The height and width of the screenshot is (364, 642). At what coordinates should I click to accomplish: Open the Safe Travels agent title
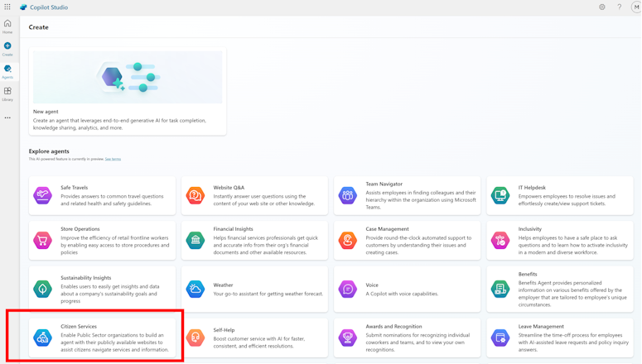[74, 187]
